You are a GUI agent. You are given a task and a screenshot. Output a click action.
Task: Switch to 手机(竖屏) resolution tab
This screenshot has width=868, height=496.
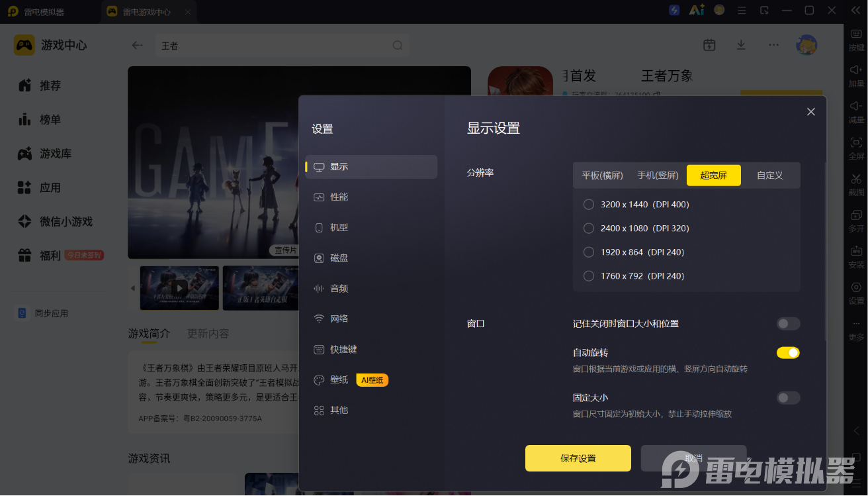(x=658, y=175)
